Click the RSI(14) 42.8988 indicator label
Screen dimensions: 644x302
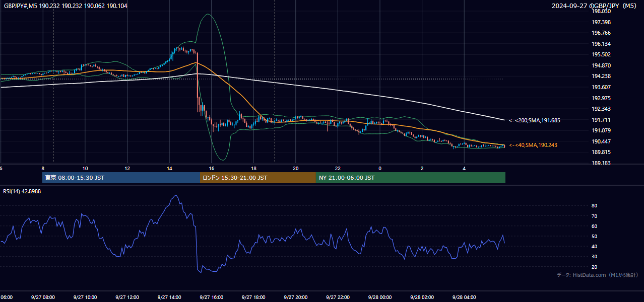(22, 191)
